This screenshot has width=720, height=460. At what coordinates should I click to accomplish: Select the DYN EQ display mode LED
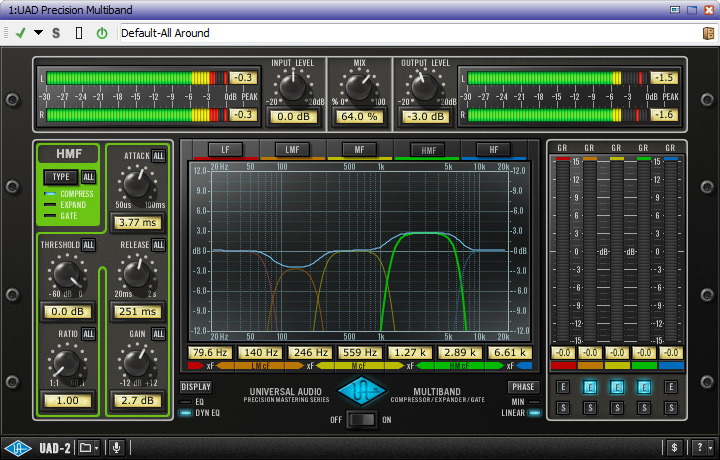click(x=186, y=413)
